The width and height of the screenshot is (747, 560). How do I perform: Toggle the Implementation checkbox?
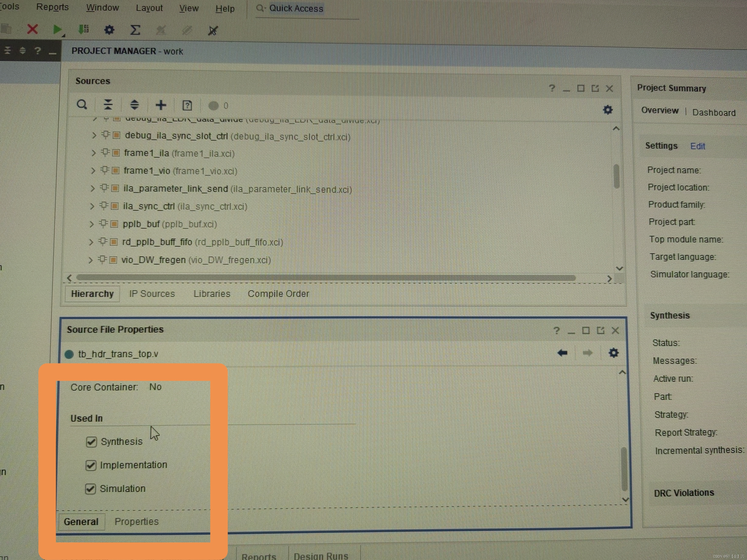[91, 465]
